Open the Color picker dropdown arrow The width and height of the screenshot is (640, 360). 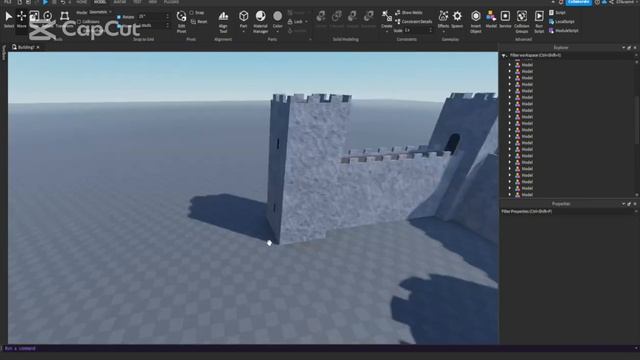pyautogui.click(x=278, y=31)
